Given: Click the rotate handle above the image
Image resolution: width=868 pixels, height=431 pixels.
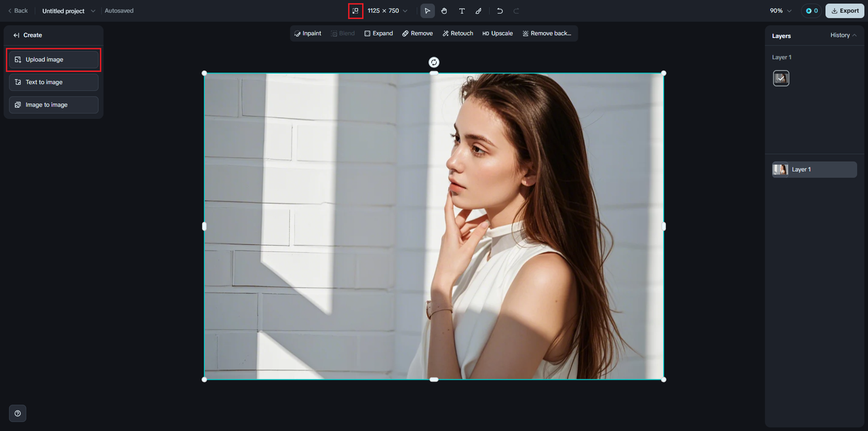Looking at the screenshot, I should click(x=434, y=62).
